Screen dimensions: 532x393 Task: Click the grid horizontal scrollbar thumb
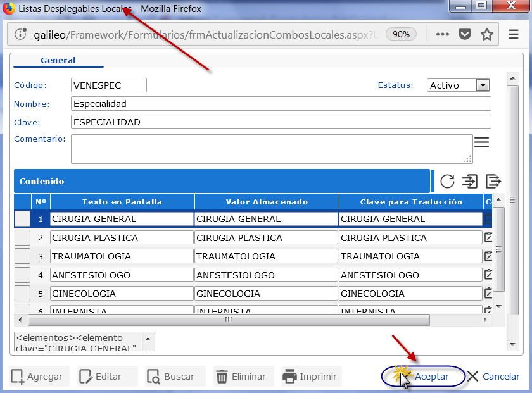coord(228,320)
